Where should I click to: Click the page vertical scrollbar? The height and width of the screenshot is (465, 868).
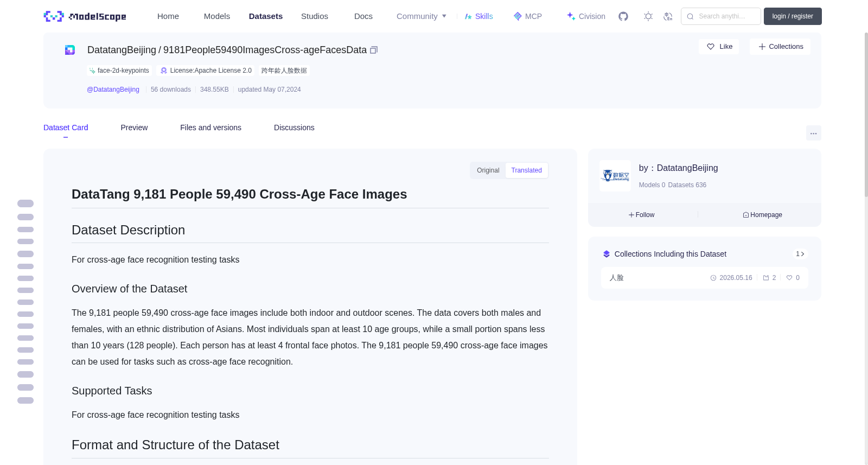866,114
